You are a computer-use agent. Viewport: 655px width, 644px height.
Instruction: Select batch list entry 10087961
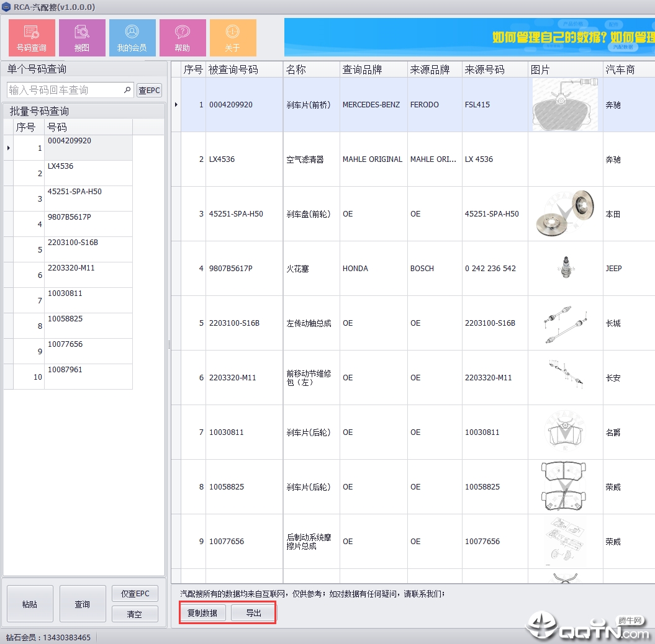pos(89,377)
